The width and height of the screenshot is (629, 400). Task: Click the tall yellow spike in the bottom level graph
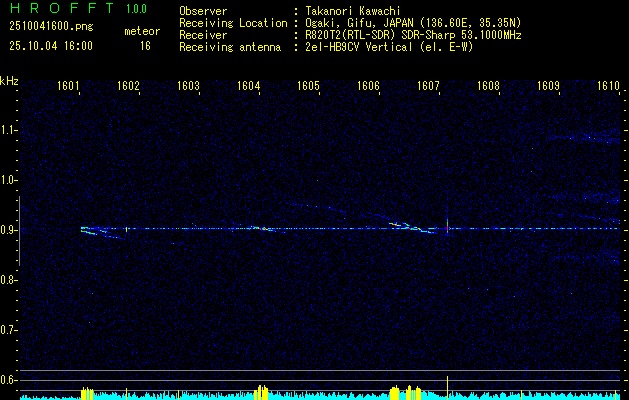tap(447, 387)
